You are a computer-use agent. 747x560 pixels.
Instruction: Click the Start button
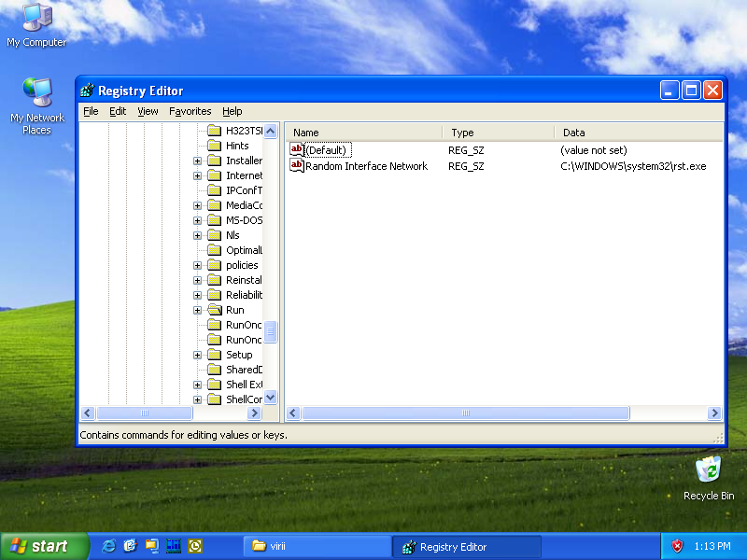click(45, 546)
